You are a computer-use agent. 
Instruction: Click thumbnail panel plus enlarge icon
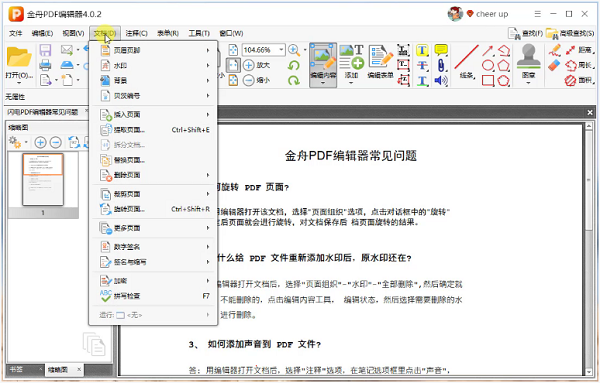click(40, 143)
